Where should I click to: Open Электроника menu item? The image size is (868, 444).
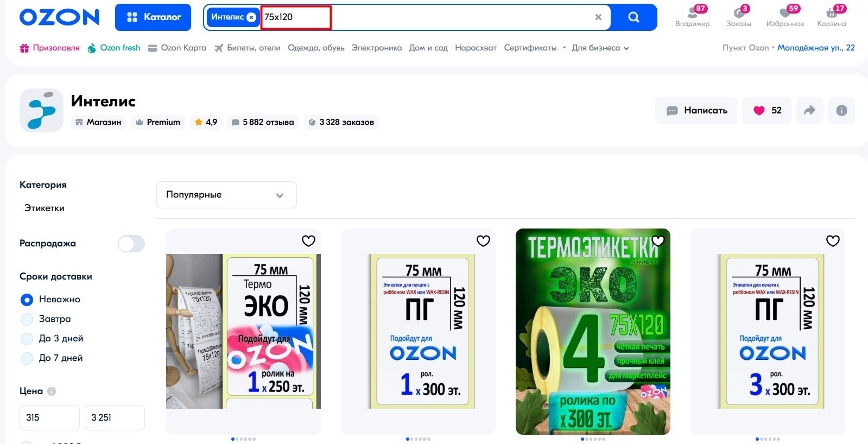click(x=377, y=48)
